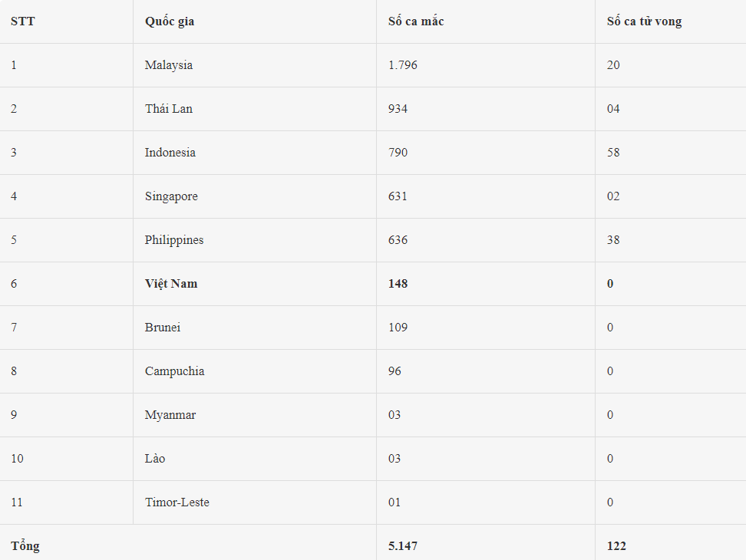Click the STT column header
Image resolution: width=746 pixels, height=560 pixels.
(x=22, y=21)
